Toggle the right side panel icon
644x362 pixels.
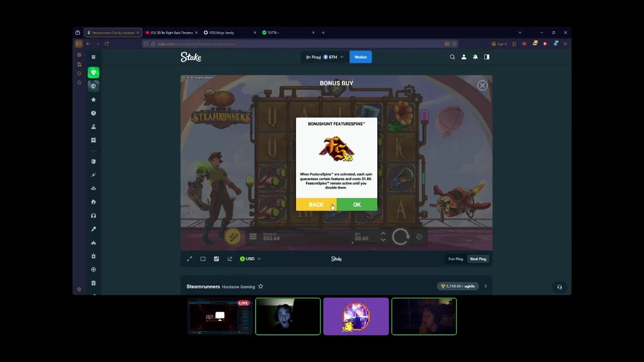click(x=487, y=57)
